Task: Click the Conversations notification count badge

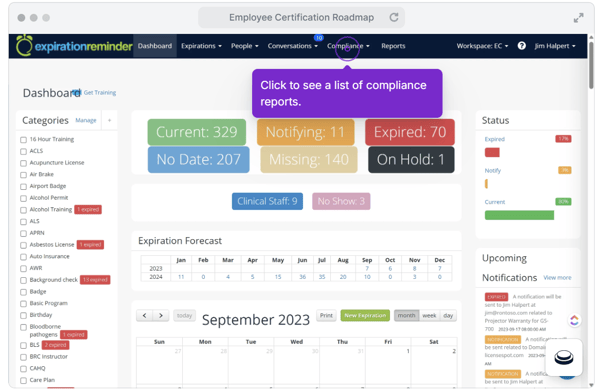Action: pos(319,38)
